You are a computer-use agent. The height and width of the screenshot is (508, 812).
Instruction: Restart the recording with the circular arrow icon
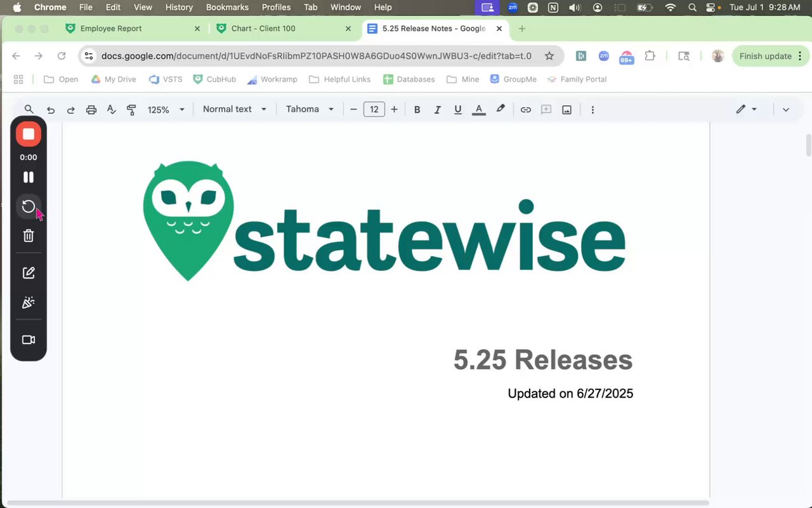click(29, 206)
